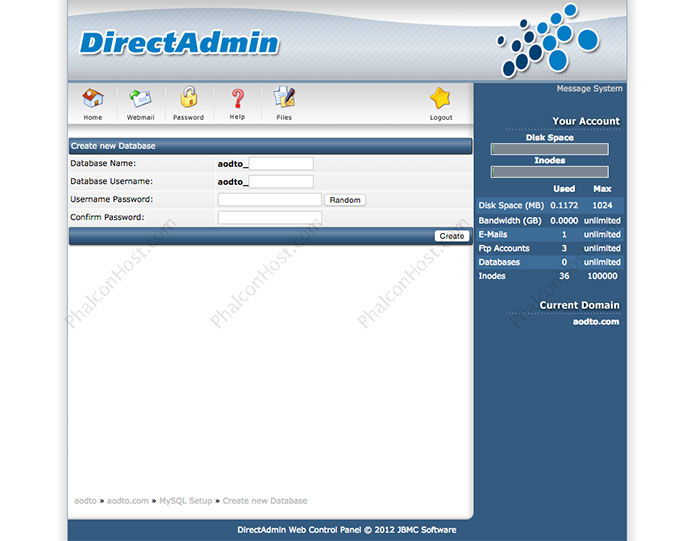Click the Databases row label

point(499,262)
